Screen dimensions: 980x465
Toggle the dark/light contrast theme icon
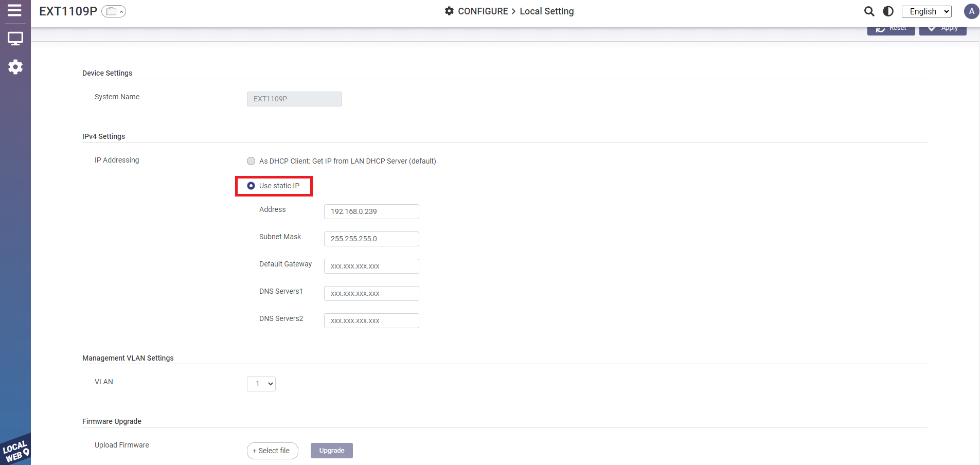(888, 11)
